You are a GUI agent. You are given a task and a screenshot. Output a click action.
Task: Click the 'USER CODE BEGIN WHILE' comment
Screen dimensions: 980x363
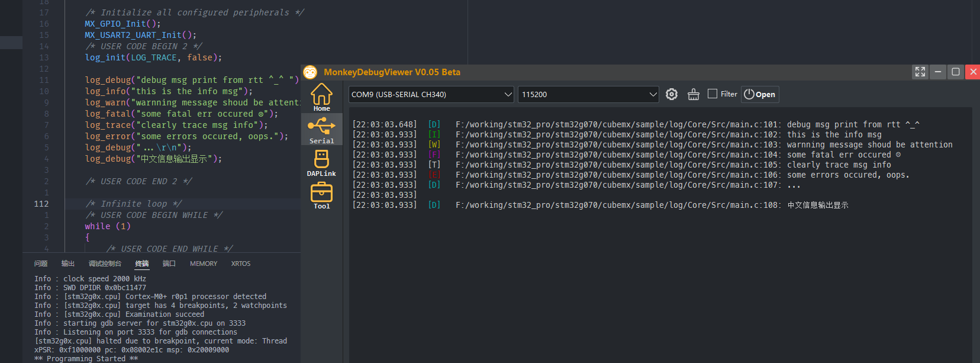pyautogui.click(x=154, y=215)
